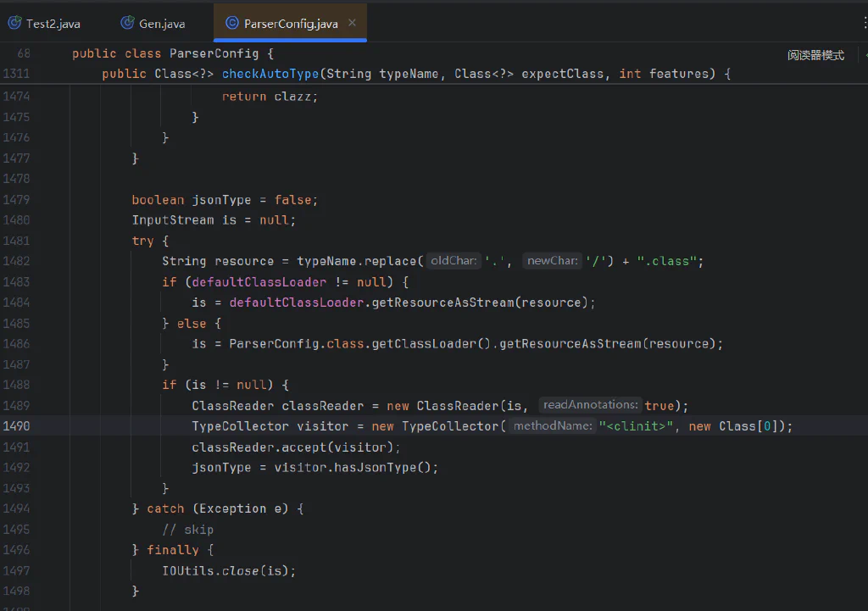Click the readAnnotations inlay hint
Screen dimensions: 868x611
[x=590, y=405]
